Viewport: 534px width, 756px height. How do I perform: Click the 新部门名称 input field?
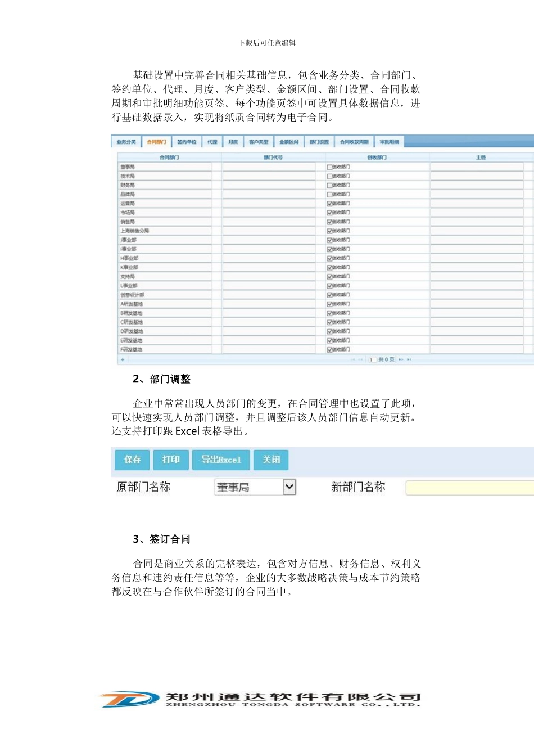(x=470, y=488)
